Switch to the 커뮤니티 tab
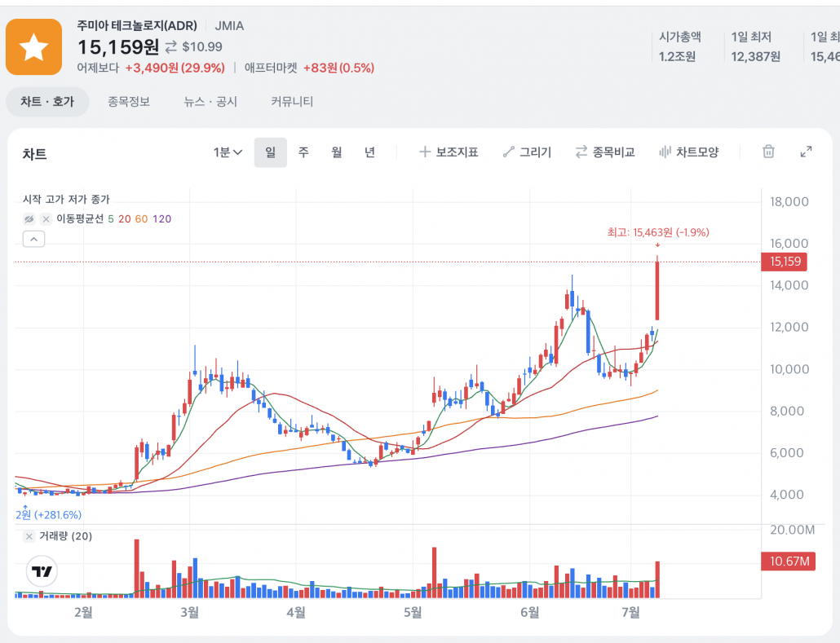840x643 pixels. click(292, 102)
